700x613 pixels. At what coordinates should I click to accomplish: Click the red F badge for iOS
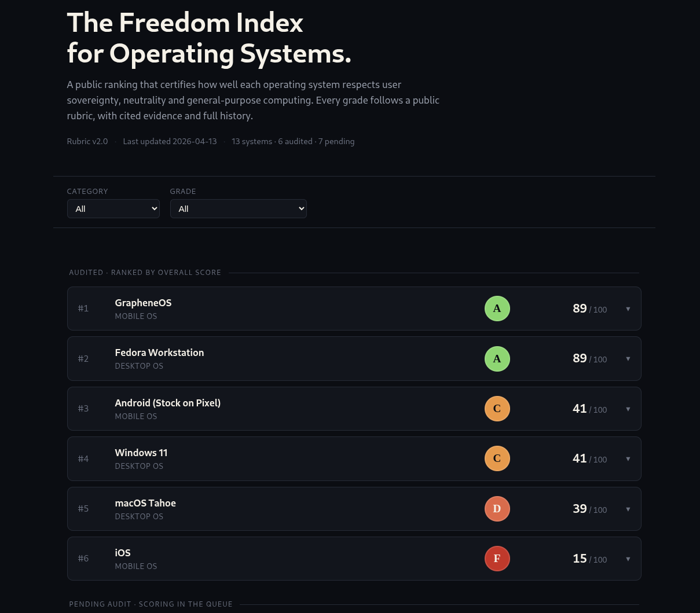[x=497, y=558]
